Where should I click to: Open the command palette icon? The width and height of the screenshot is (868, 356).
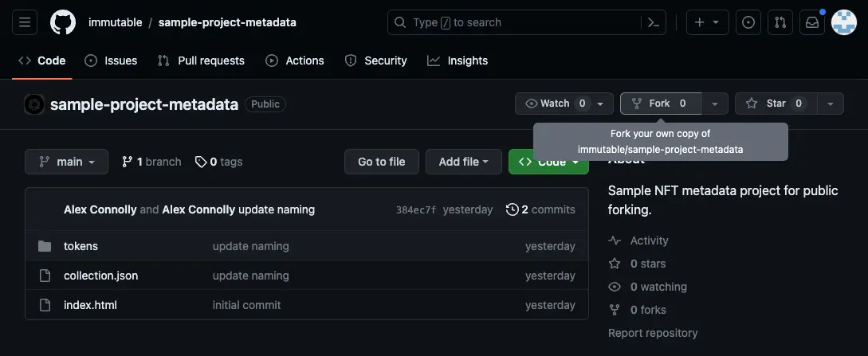click(654, 22)
